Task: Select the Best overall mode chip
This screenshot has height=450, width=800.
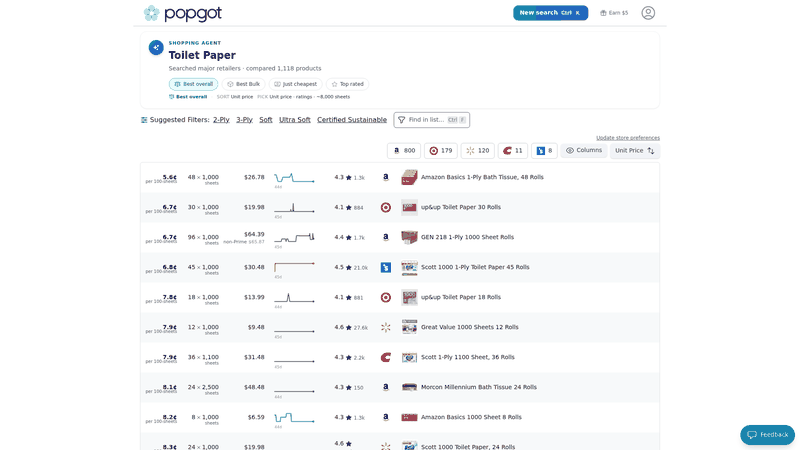Action: 193,84
